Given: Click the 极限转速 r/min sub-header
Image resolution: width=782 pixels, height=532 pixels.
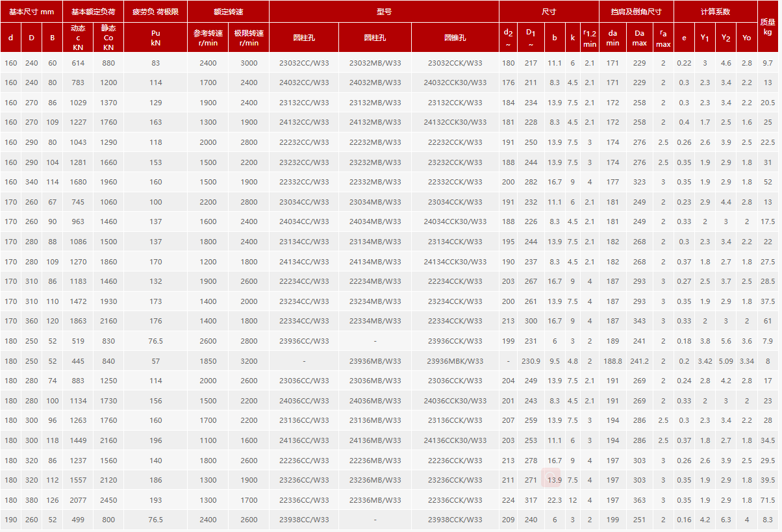Looking at the screenshot, I should click(x=249, y=38).
